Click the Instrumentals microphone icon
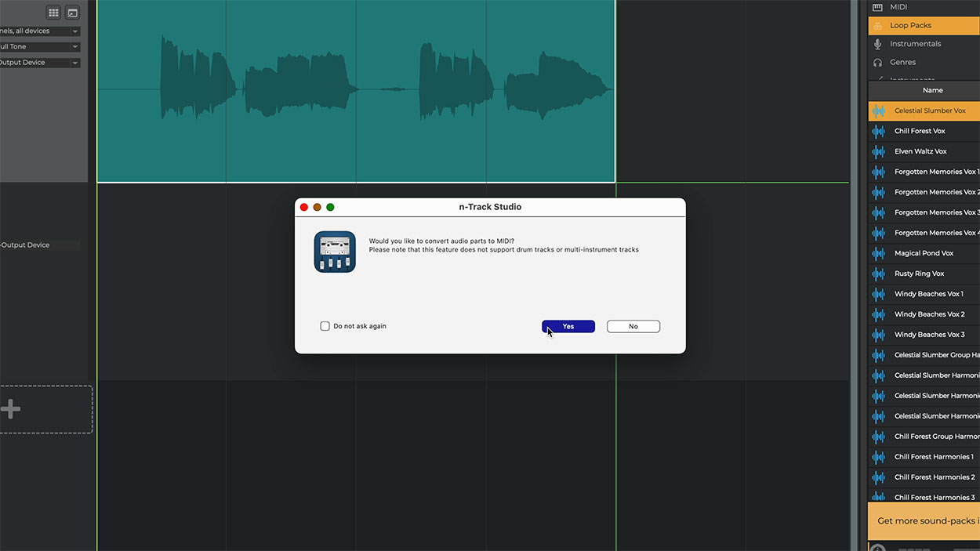980x551 pixels. pyautogui.click(x=877, y=44)
